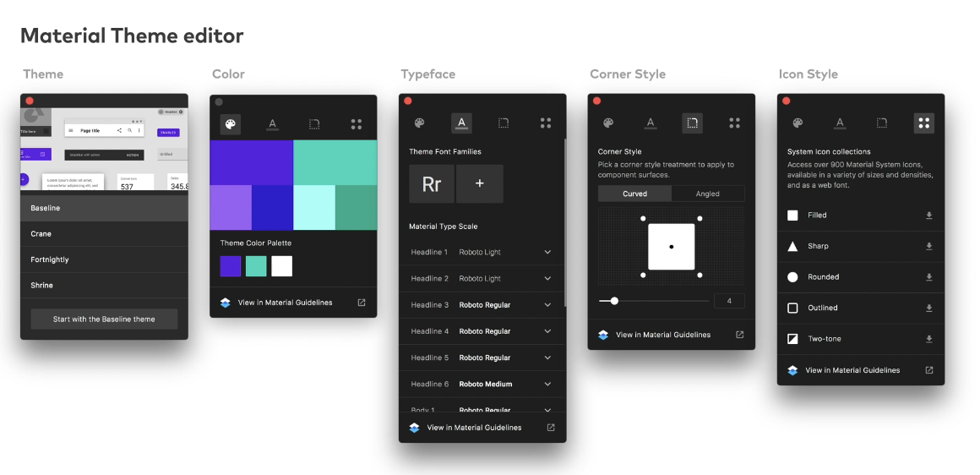Open external link icon in Color panel
This screenshot has height=475, width=980.
tap(362, 303)
